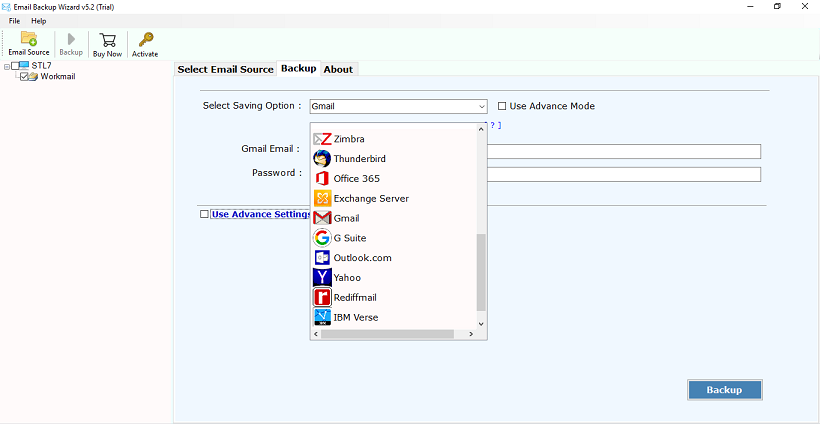
Task: Pick the G Suite Google icon
Action: (x=322, y=238)
